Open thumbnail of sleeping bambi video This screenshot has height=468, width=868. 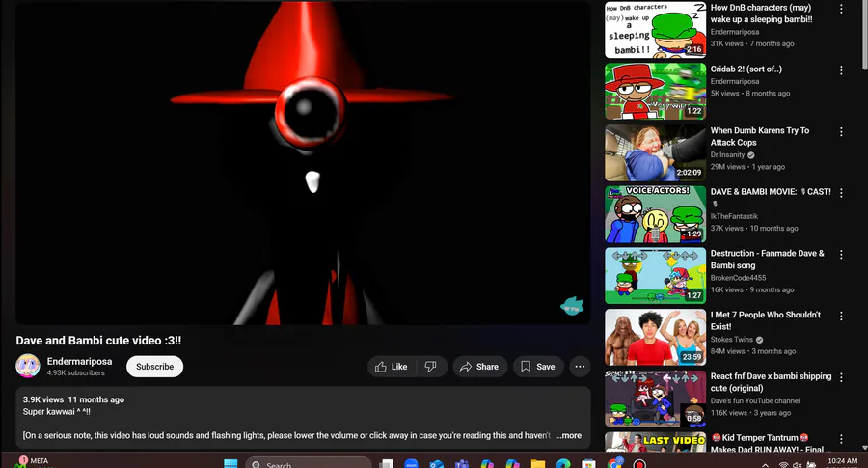656,30
